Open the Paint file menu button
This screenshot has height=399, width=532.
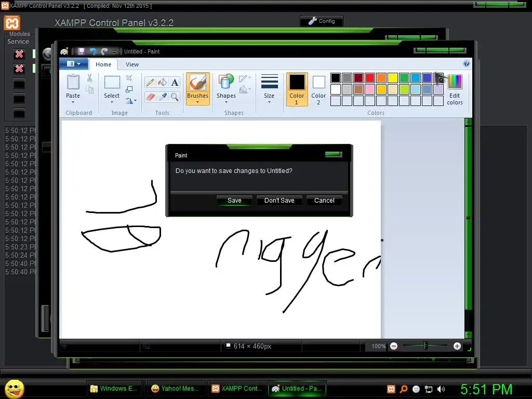pyautogui.click(x=74, y=64)
